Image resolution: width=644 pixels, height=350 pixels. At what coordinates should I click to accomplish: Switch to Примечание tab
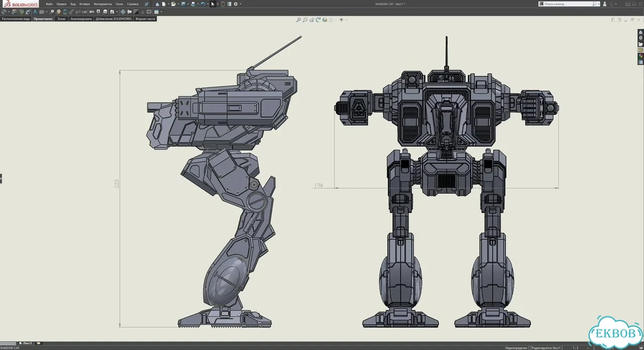point(43,19)
